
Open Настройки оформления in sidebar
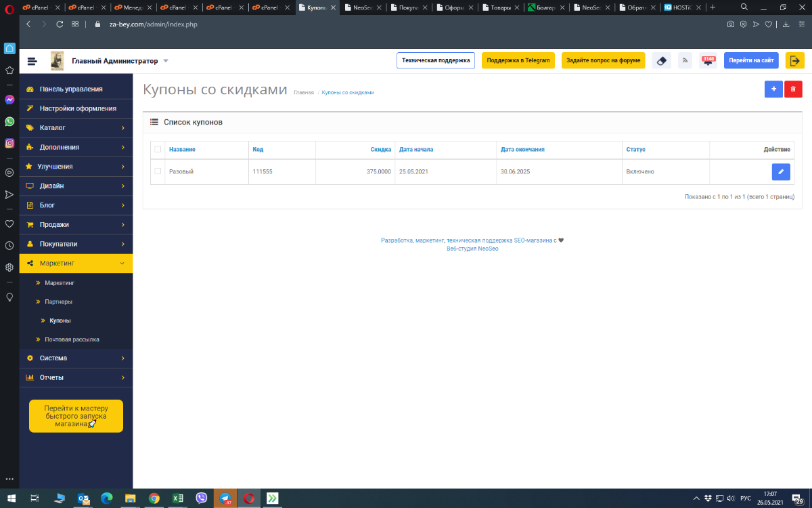[76, 108]
